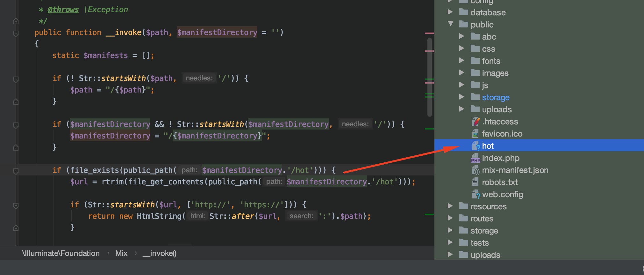Click the __invoke() breadcrumb
Screen dimensions: 644x275
tap(159, 253)
